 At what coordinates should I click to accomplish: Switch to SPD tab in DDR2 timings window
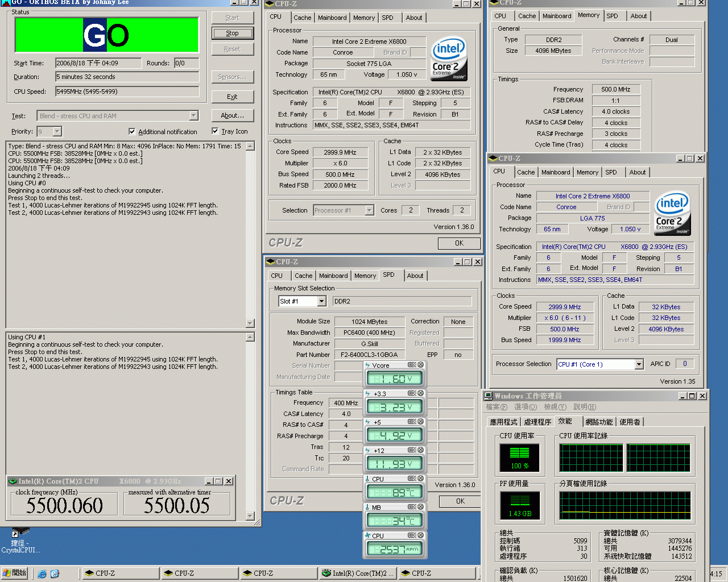612,16
